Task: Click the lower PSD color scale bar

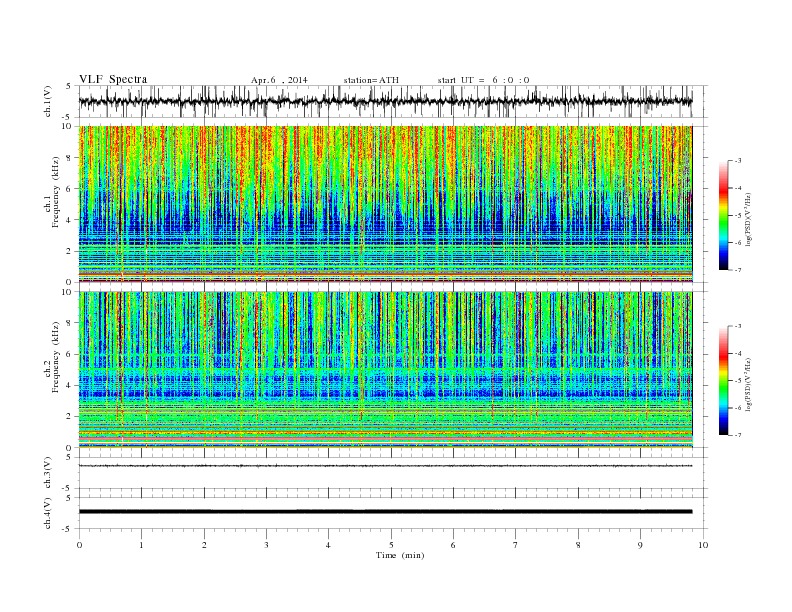Action: point(724,380)
